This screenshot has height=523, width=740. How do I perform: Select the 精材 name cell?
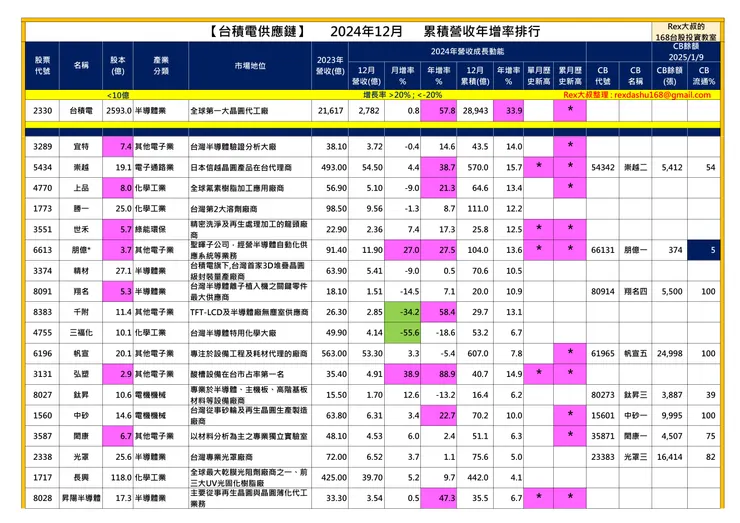tap(81, 270)
